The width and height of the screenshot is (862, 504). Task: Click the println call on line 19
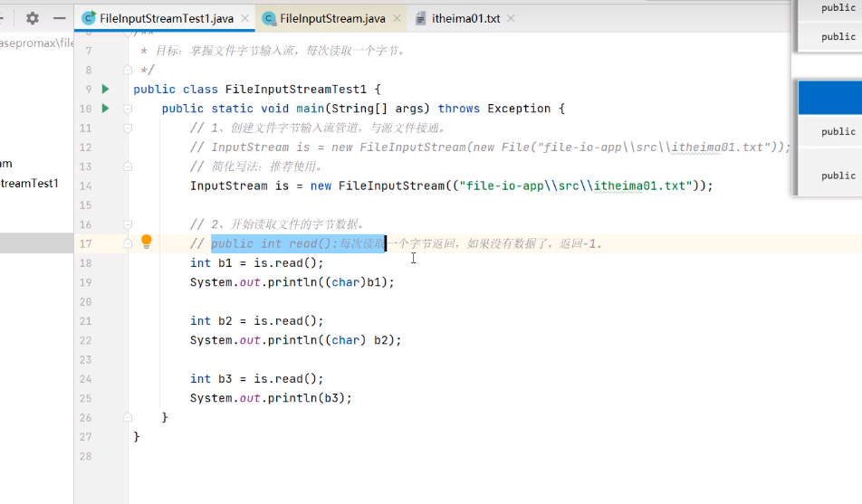tap(292, 282)
